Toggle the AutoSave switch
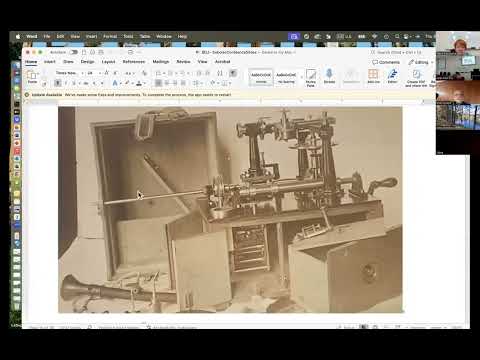Image resolution: width=480 pixels, height=360 pixels. [x=74, y=52]
